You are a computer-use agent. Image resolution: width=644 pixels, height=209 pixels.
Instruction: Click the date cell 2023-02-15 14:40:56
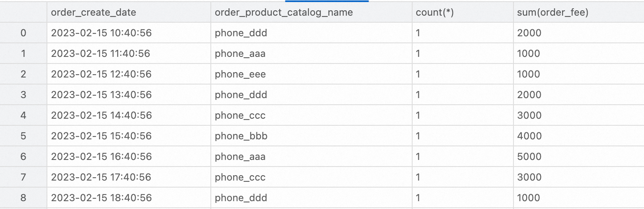point(101,115)
